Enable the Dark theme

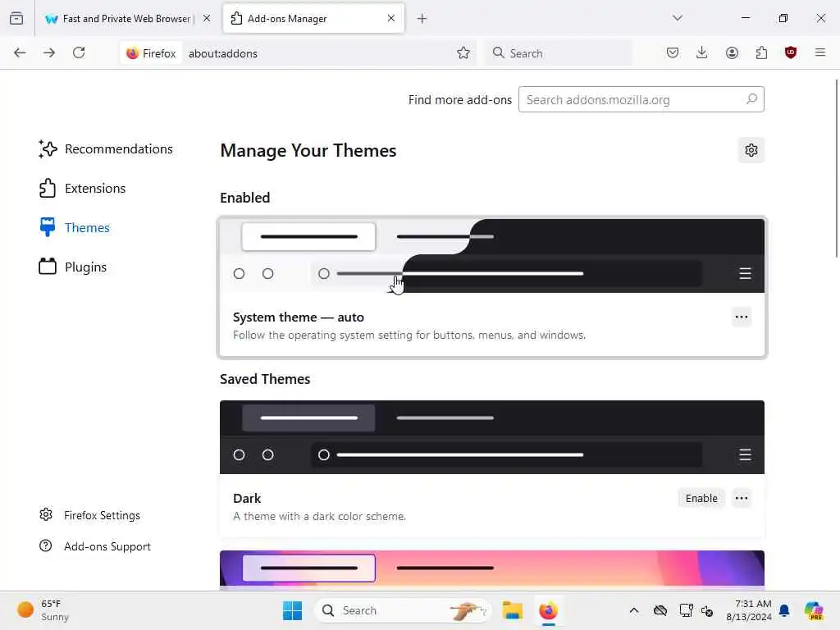pyautogui.click(x=701, y=498)
